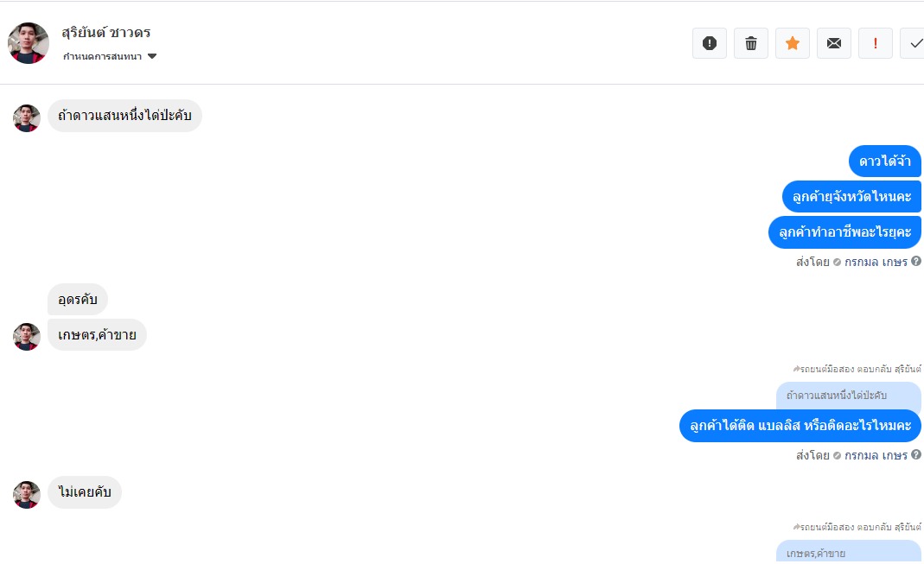Click avatar next to เกษตร,ค้าขาย message

click(x=27, y=337)
